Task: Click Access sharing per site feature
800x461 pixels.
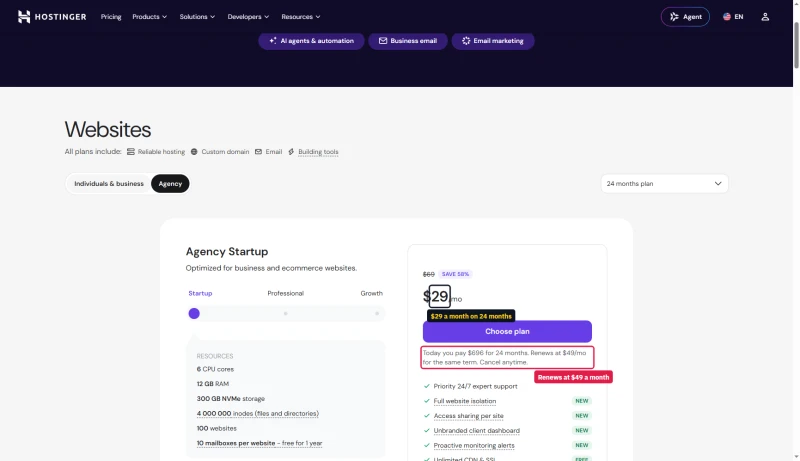Action: (468, 416)
